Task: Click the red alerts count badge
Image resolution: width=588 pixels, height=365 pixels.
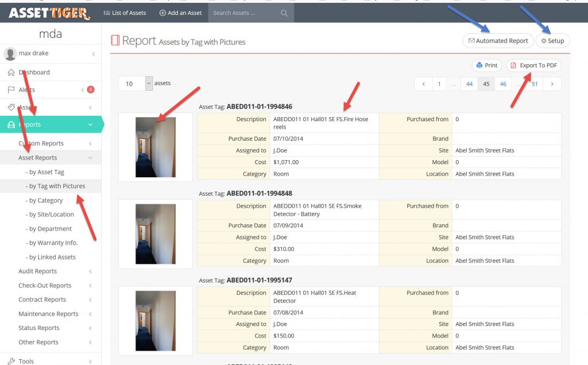Action: pyautogui.click(x=90, y=90)
